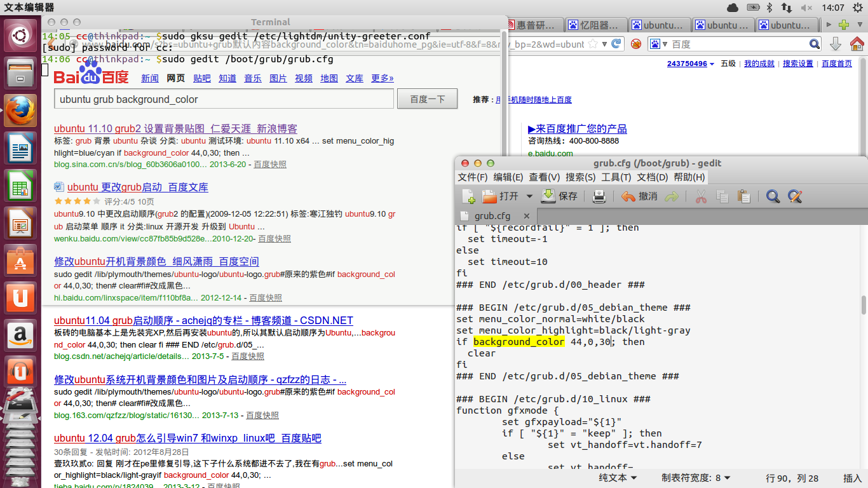The width and height of the screenshot is (868, 488).
Task: Open the find magnifier in gedit
Action: (773, 196)
